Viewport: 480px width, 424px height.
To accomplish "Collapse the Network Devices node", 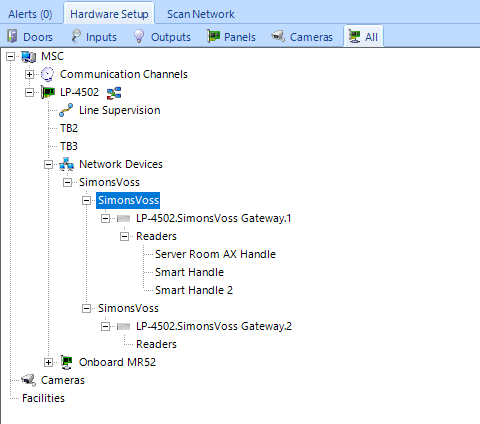I will [x=48, y=164].
